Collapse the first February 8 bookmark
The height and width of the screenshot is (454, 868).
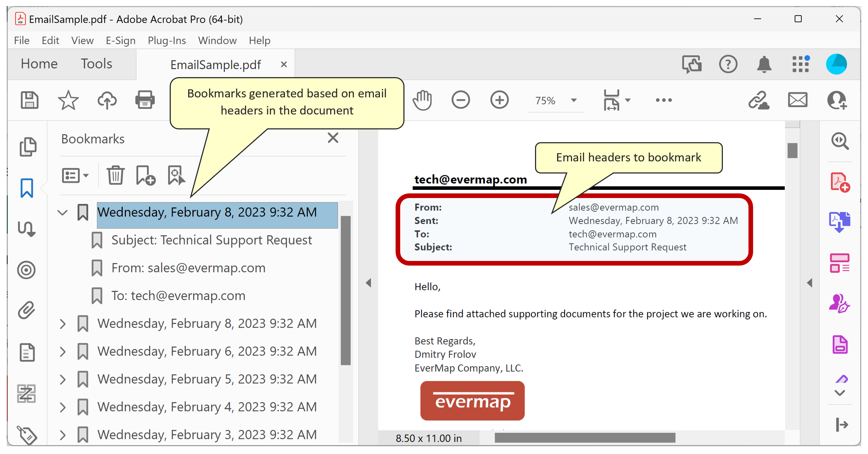63,213
